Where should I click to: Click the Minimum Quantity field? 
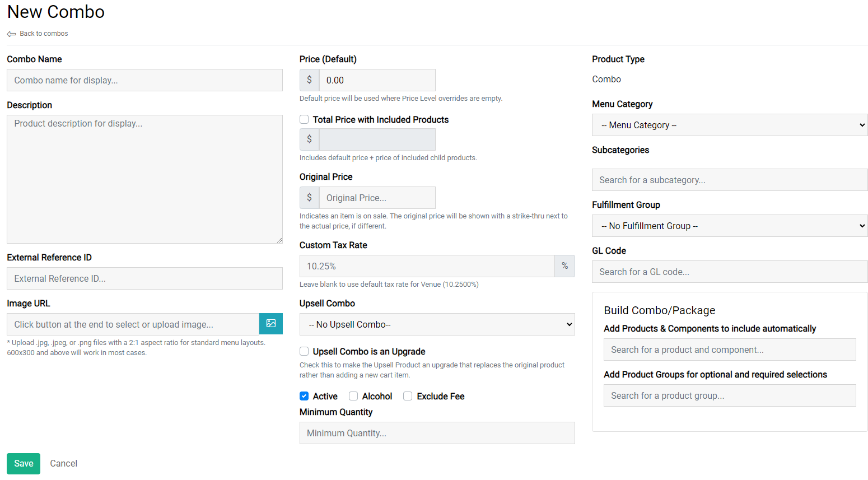click(437, 433)
